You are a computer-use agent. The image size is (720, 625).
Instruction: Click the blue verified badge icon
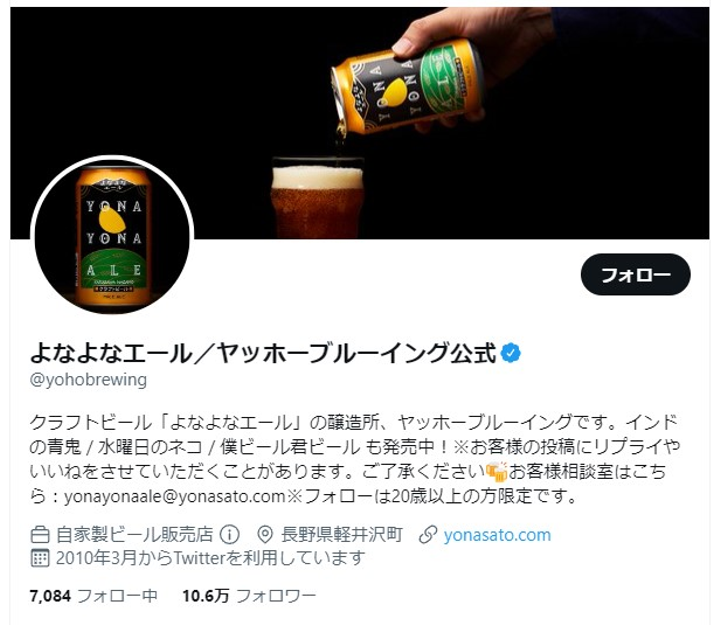pos(511,353)
